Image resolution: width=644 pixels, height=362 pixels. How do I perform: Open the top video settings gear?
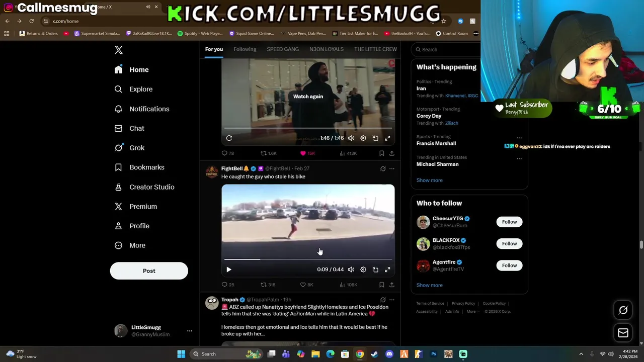pos(363,138)
